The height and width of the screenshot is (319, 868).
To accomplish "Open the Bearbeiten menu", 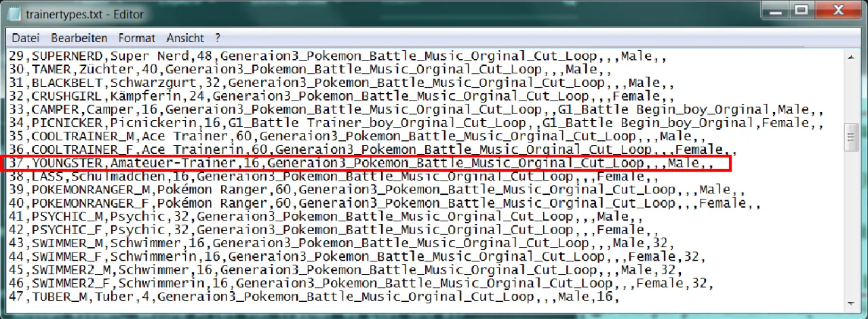I will tap(79, 38).
